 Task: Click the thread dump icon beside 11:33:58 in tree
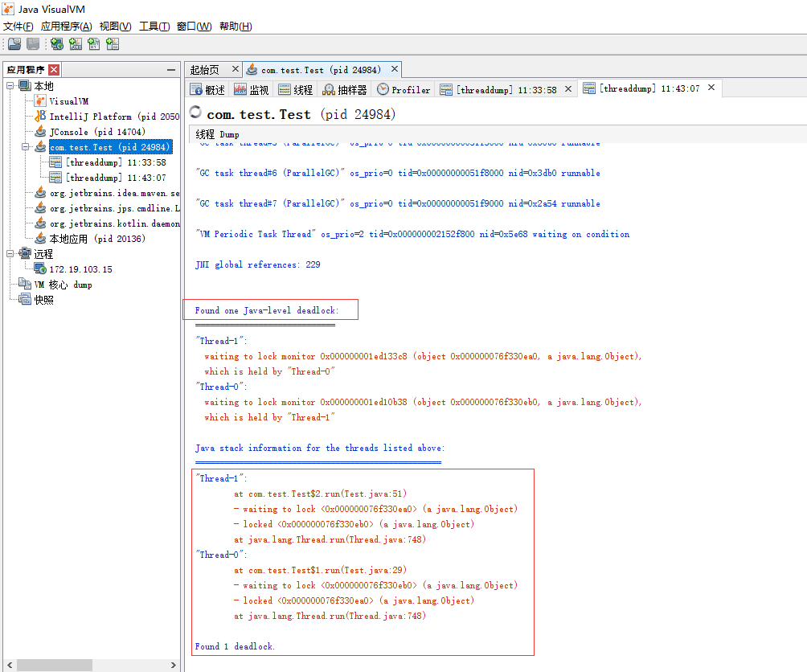point(55,162)
